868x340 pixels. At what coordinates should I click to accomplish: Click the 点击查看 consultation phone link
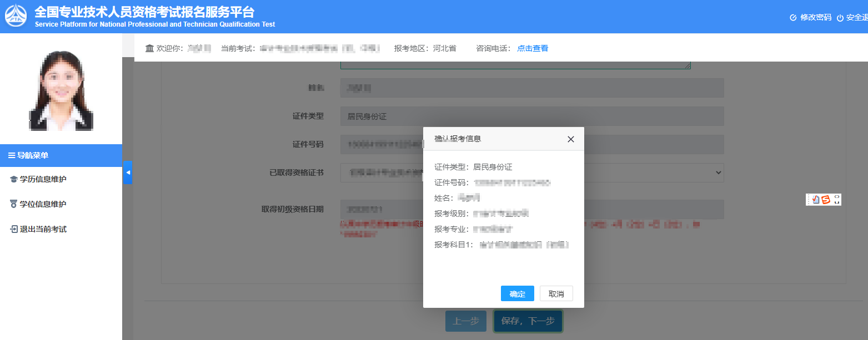[x=533, y=48]
